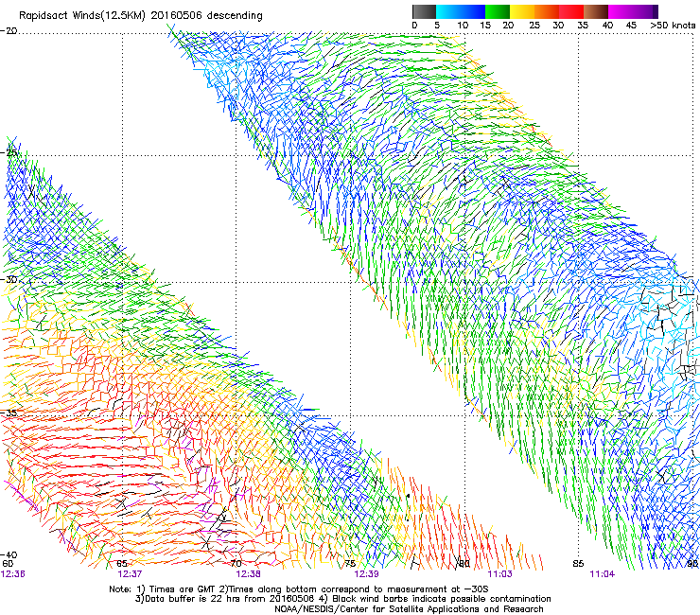Click the "70" longitude label

click(x=236, y=564)
